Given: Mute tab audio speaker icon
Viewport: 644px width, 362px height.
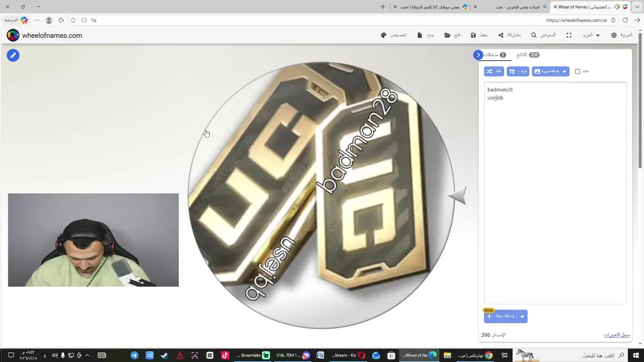Looking at the screenshot, I should tap(617, 7).
